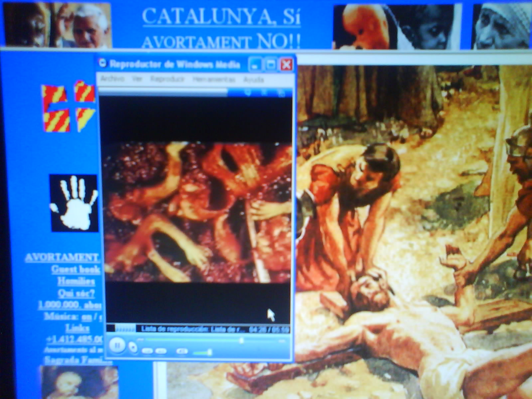Open the Reproducir menu
This screenshot has height=399, width=532.
(x=167, y=79)
